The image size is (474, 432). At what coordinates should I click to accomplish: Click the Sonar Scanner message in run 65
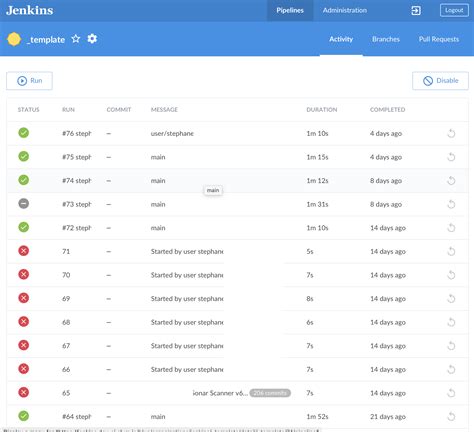click(x=220, y=393)
